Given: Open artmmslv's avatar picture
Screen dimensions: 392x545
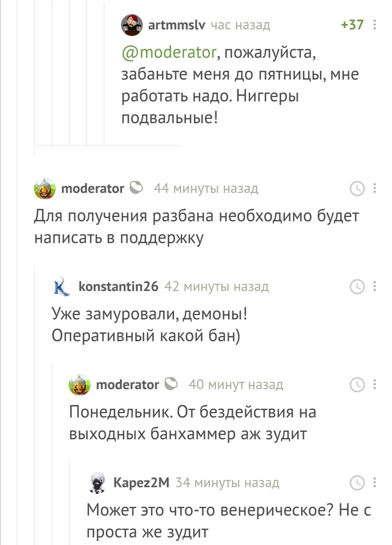Looking at the screenshot, I should tap(133, 25).
